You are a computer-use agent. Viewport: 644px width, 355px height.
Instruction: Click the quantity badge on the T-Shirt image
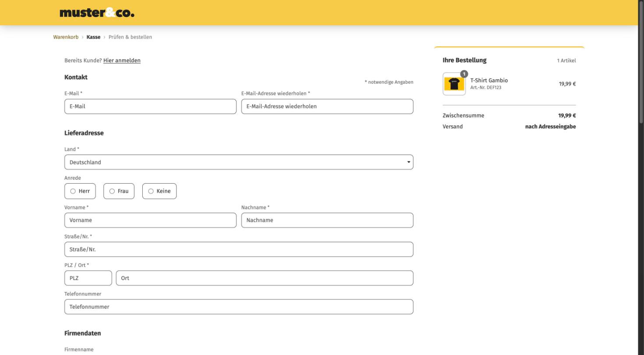[464, 74]
